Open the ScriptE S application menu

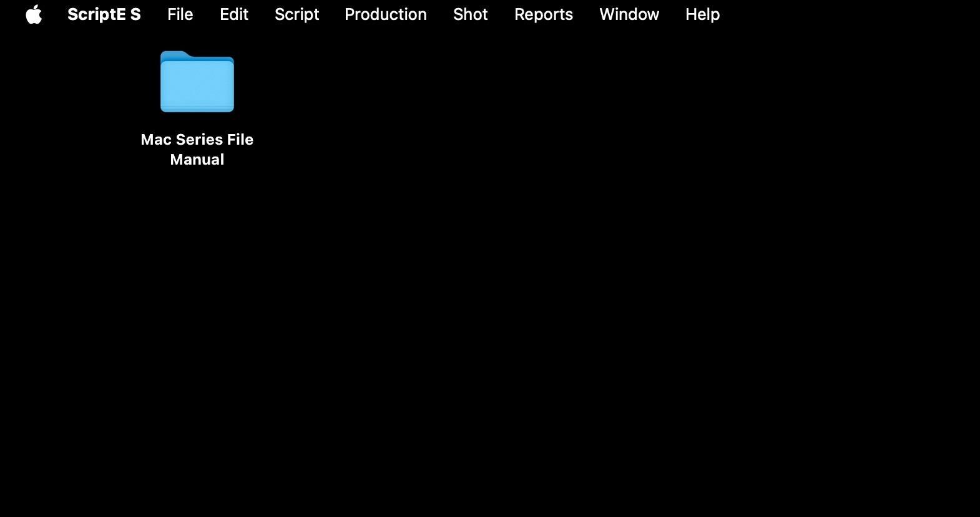(x=104, y=14)
